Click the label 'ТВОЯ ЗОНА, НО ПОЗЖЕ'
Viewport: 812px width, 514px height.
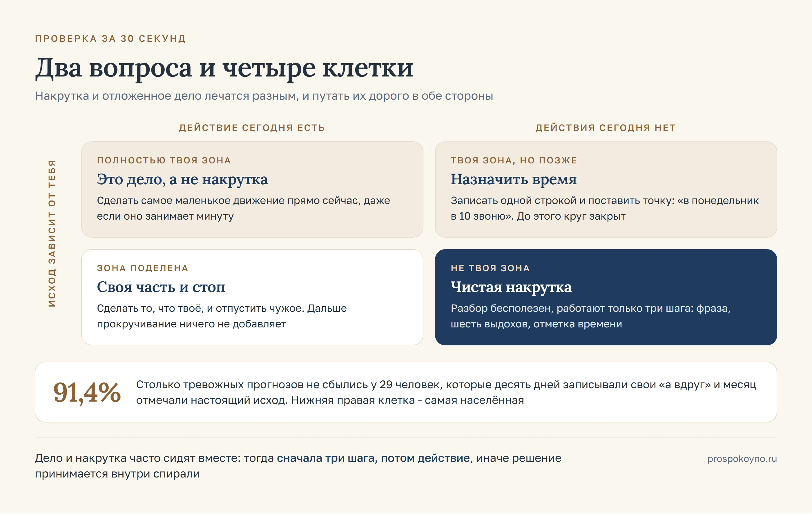514,160
